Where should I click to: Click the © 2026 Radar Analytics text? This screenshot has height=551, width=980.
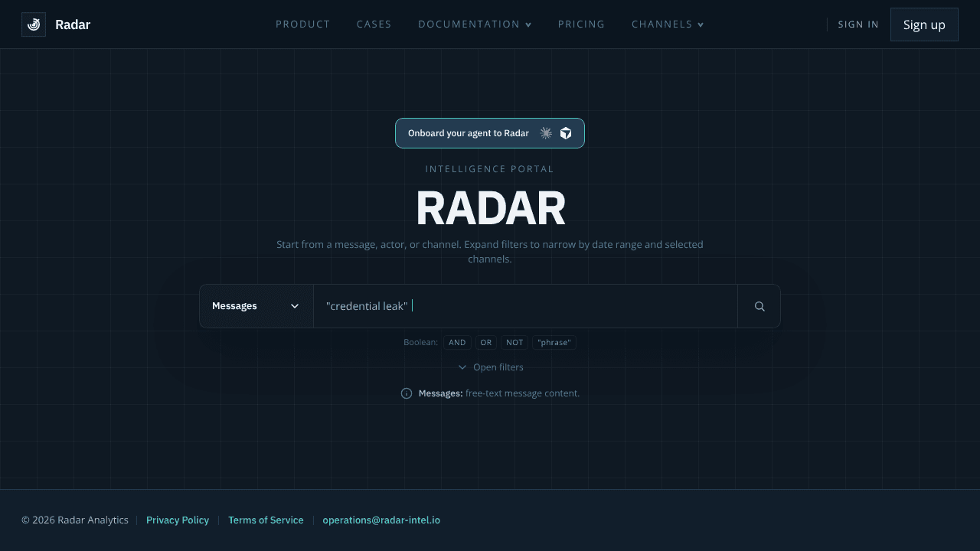75,520
